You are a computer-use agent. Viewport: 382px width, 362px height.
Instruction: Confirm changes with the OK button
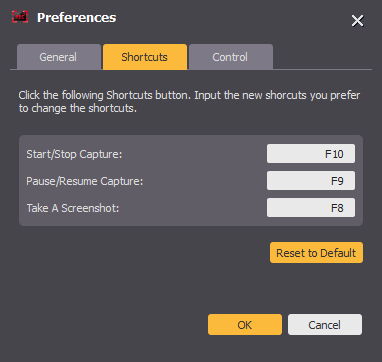coord(245,325)
